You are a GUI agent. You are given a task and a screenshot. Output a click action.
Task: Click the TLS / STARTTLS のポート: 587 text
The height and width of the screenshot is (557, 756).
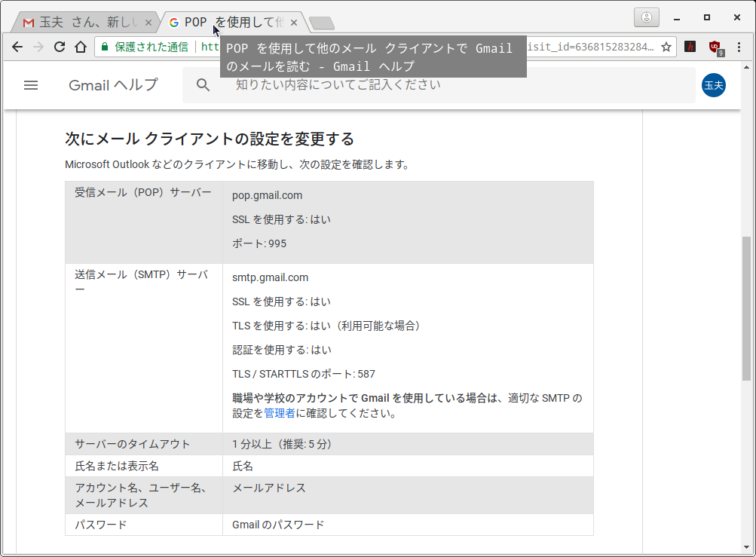tap(304, 374)
